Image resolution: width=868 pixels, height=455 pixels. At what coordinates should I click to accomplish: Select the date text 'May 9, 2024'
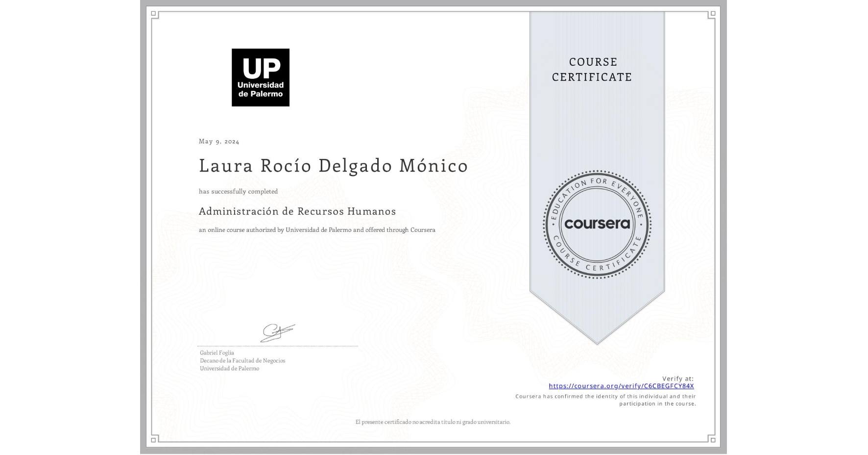(x=219, y=141)
